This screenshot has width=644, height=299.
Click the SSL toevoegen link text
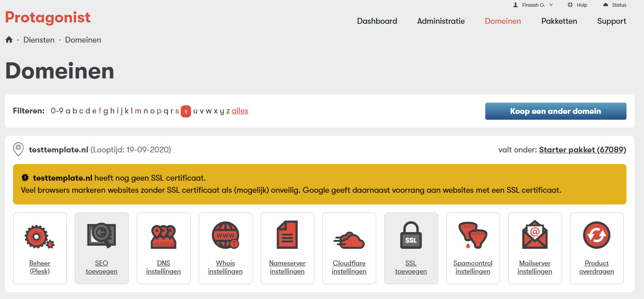pos(411,267)
